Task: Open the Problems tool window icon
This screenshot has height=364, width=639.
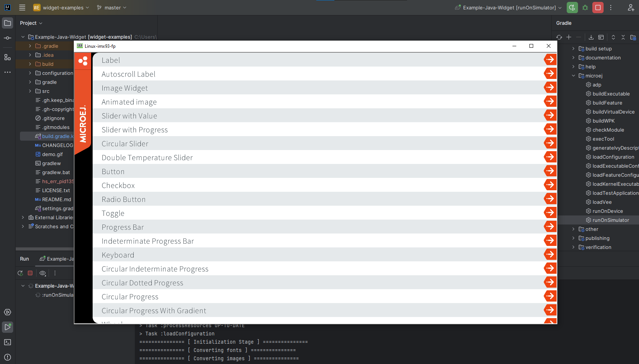Action: pyautogui.click(x=8, y=357)
